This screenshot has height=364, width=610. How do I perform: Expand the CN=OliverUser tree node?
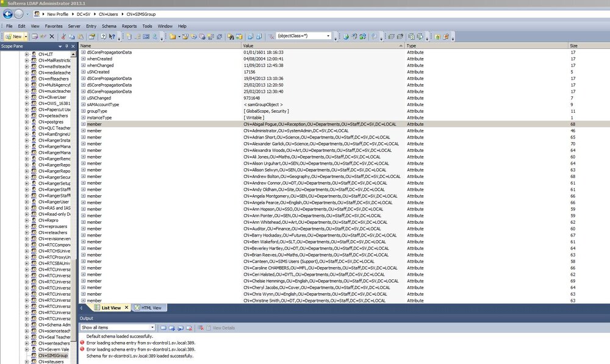click(x=26, y=97)
